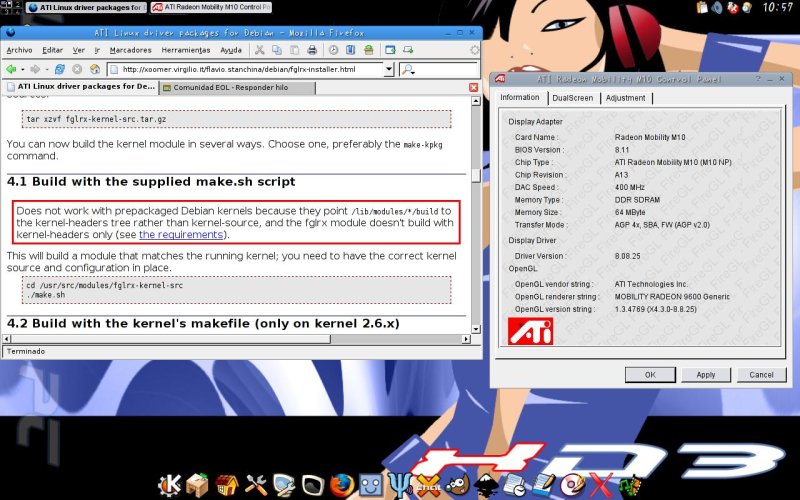Click the Cut scissors icon in Firefox toolbar
Screen dimensions: 800x500
click(x=260, y=50)
